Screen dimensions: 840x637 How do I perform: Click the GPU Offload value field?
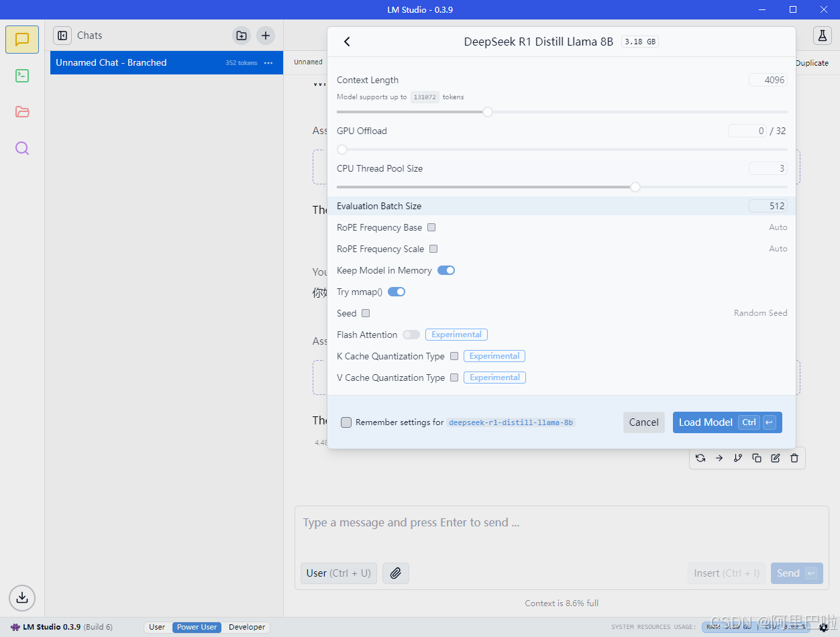(747, 131)
